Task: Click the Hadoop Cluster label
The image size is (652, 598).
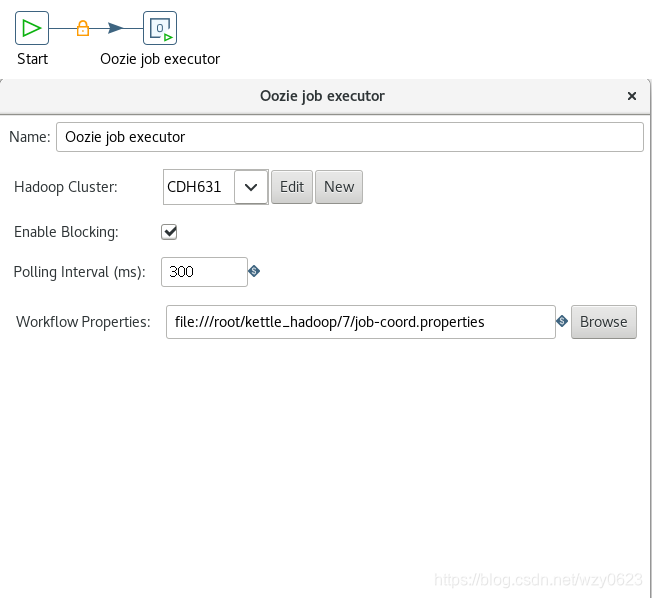Action: (66, 187)
